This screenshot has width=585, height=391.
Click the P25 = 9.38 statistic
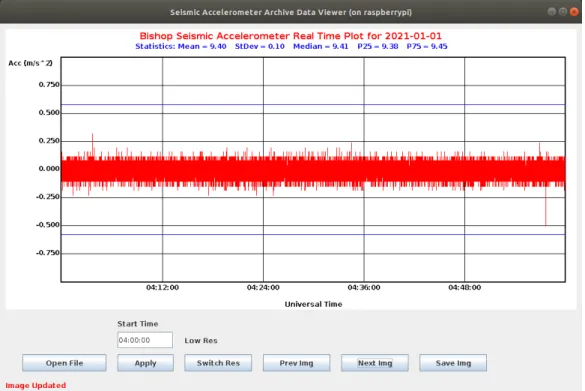pos(378,46)
